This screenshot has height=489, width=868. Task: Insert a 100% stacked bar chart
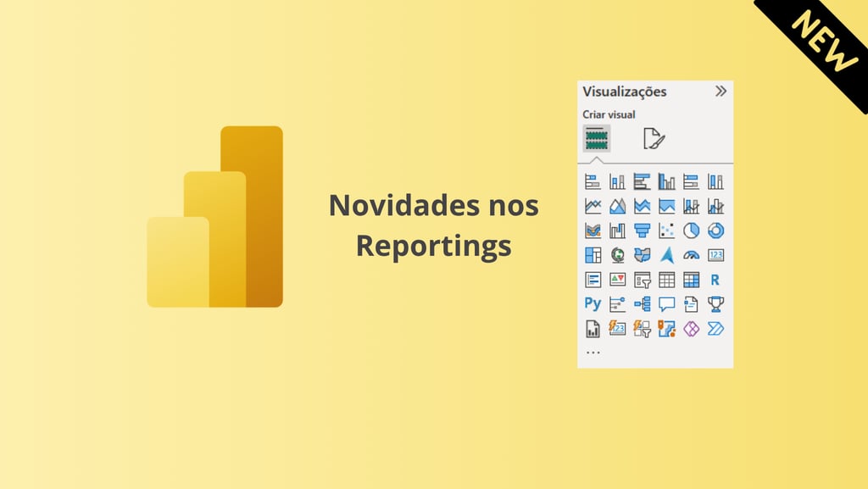coord(691,181)
